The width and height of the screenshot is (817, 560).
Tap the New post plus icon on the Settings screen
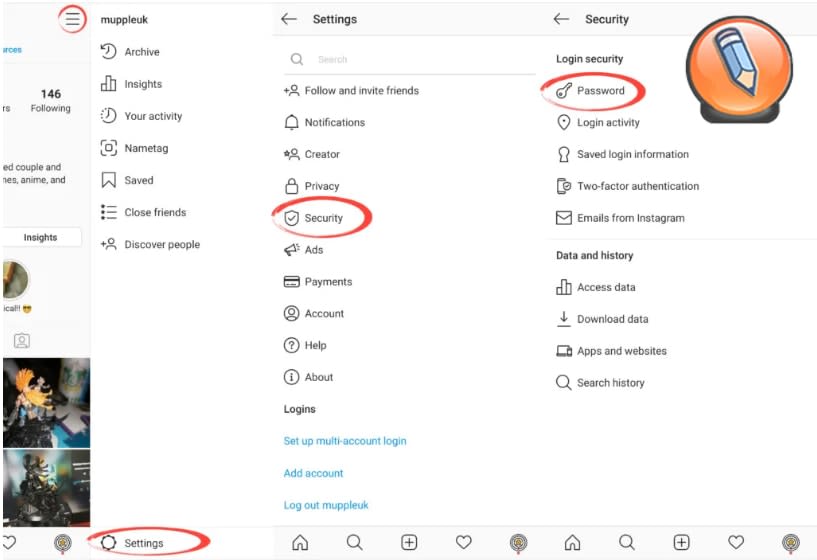410,542
